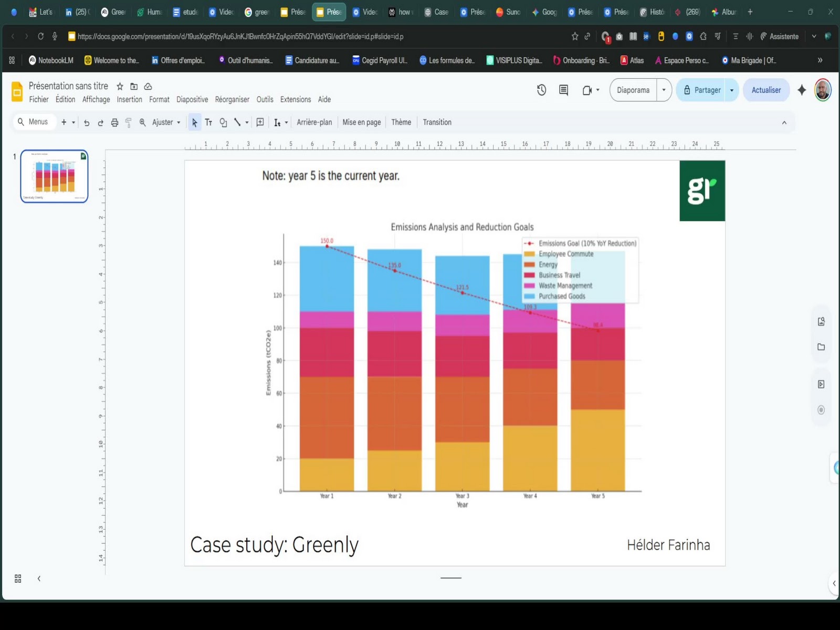Select the shape insertion tool
This screenshot has height=630, width=840.
coord(223,122)
